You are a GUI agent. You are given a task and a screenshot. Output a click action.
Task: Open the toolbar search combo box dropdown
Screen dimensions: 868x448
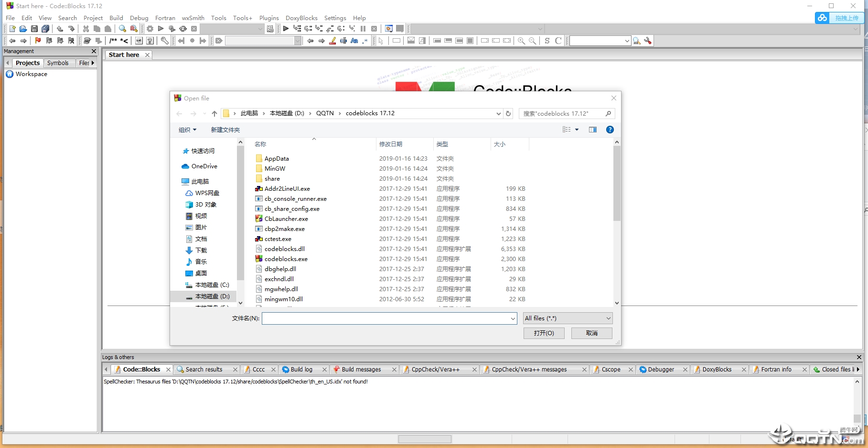(x=627, y=41)
